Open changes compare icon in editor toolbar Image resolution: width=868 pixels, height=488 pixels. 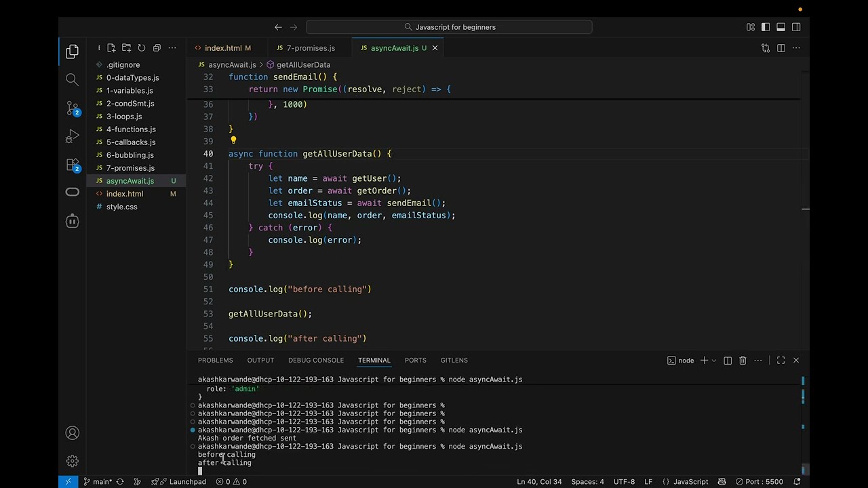click(x=766, y=48)
